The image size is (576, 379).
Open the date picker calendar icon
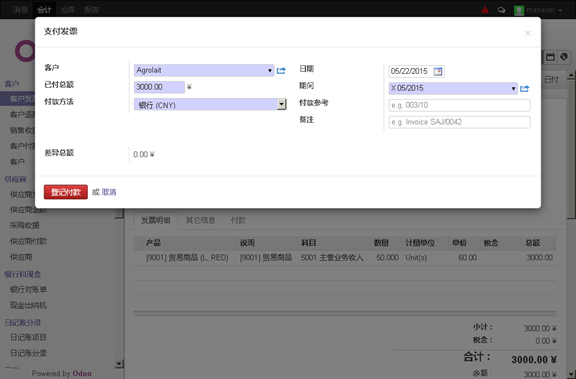[x=438, y=71]
